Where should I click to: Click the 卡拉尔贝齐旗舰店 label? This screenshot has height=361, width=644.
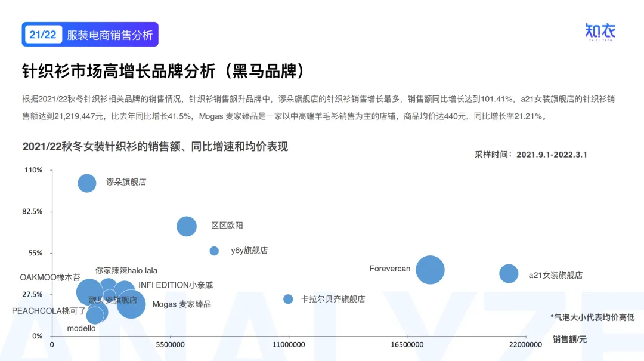coord(333,299)
